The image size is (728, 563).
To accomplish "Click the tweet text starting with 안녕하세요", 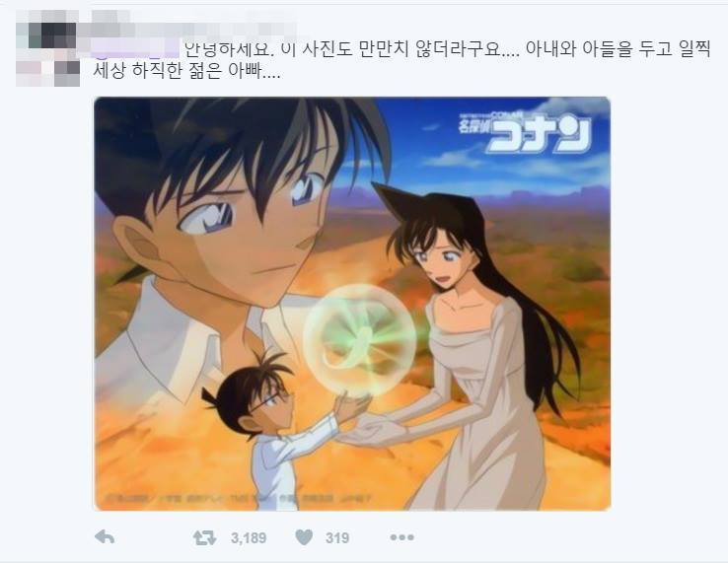I will coord(448,48).
